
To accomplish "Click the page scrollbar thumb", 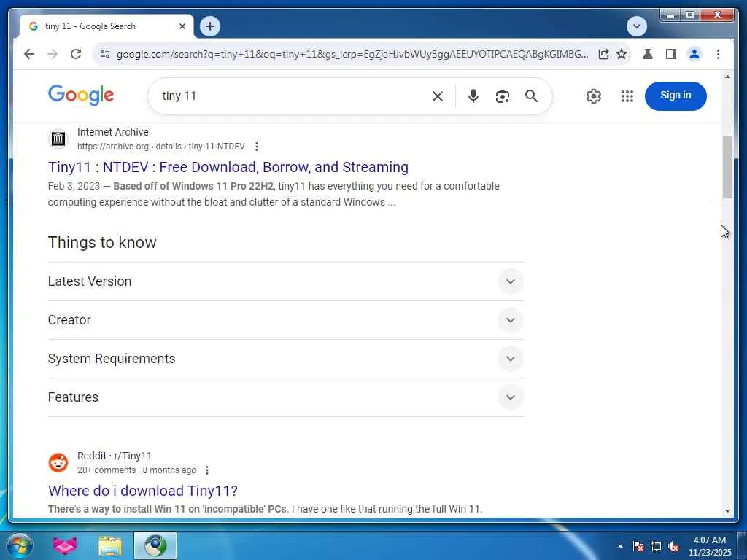I will tap(727, 167).
